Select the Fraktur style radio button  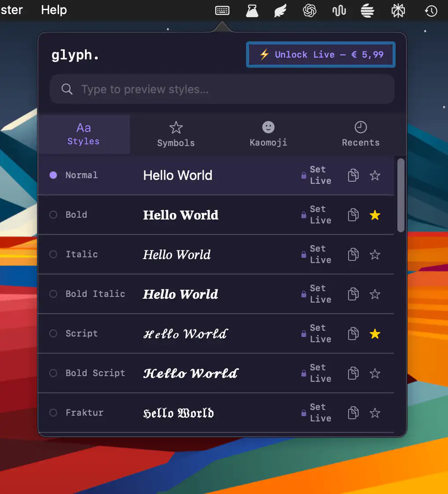point(53,413)
